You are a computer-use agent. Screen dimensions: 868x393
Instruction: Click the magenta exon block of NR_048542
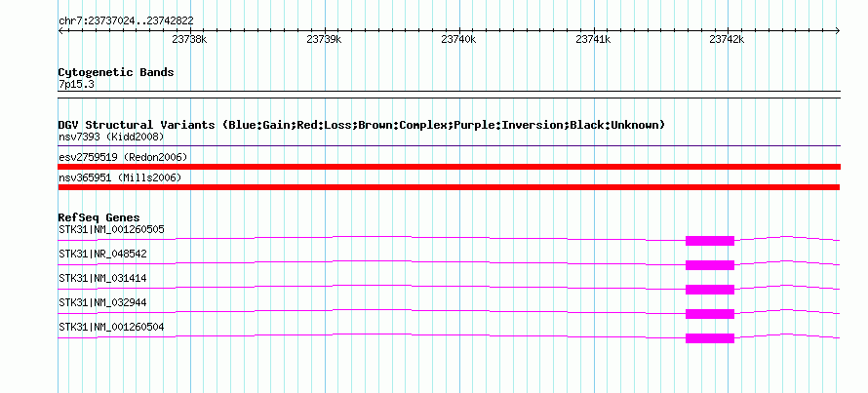click(x=710, y=265)
